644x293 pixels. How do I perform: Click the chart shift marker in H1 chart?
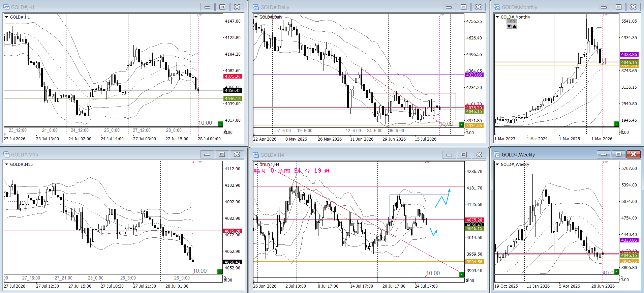(200, 15)
